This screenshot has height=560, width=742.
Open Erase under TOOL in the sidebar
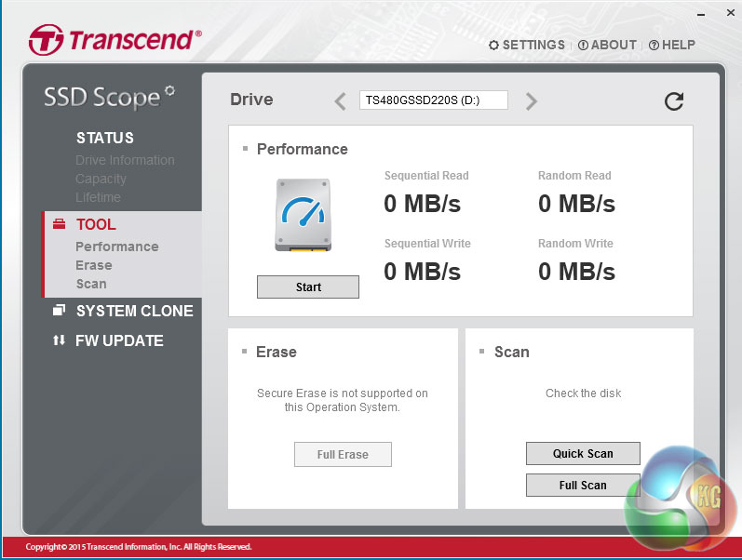click(x=94, y=265)
